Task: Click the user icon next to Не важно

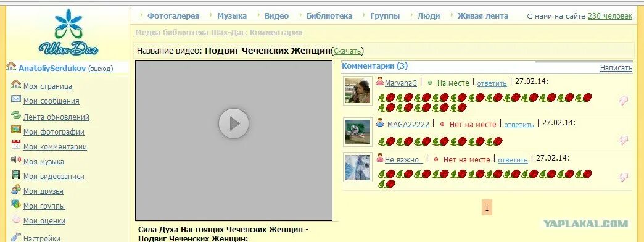Action: tap(380, 158)
